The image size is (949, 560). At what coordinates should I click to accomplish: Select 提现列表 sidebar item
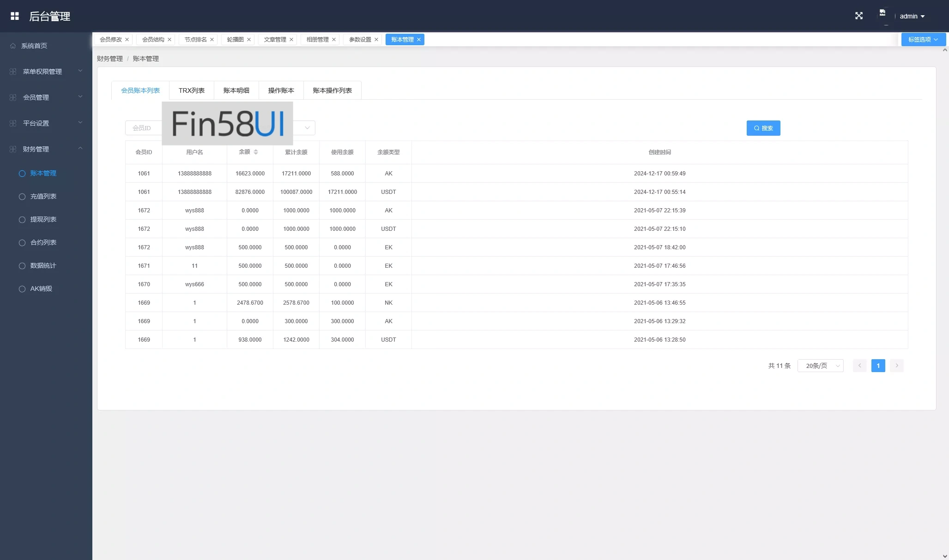tap(43, 219)
